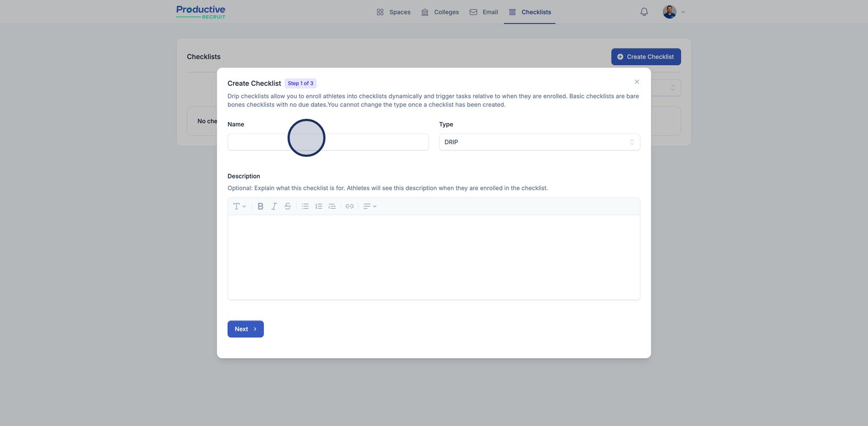Toggle italic formatting in the description editor
868x426 pixels.
[x=274, y=206]
